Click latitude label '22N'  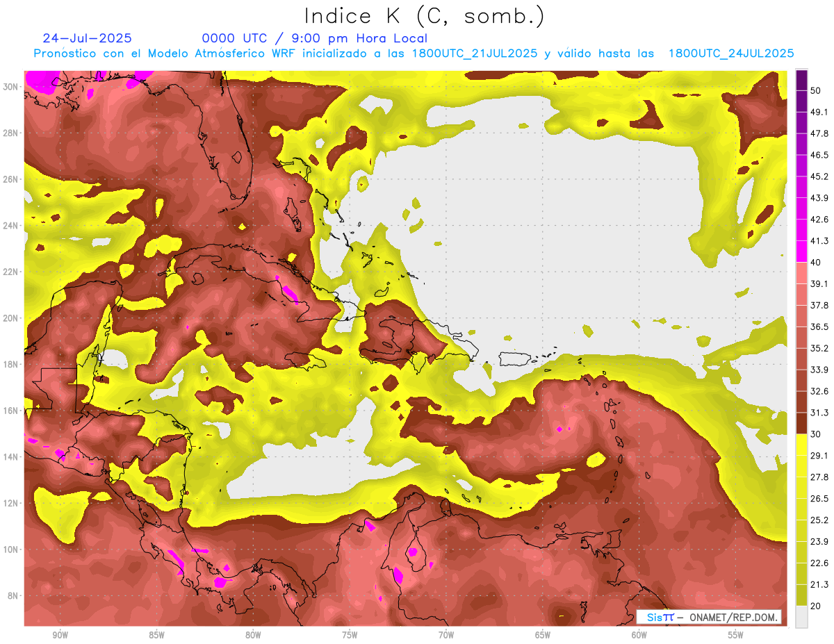click(12, 272)
